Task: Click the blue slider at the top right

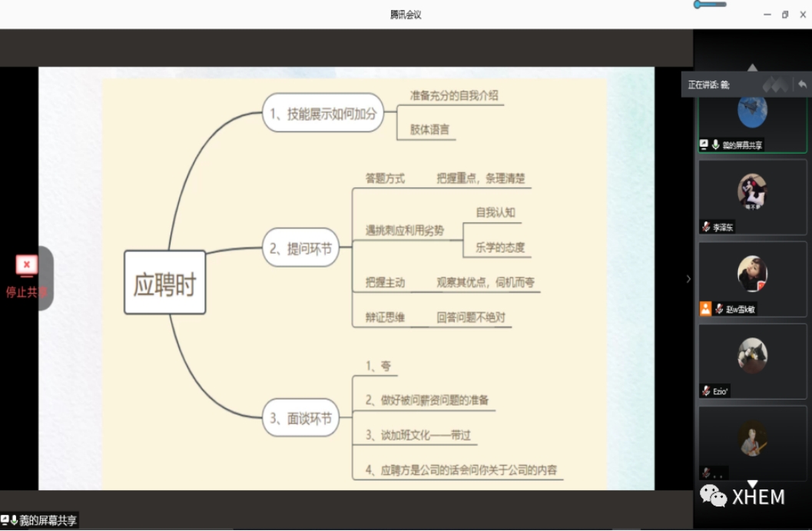Action: tap(710, 5)
